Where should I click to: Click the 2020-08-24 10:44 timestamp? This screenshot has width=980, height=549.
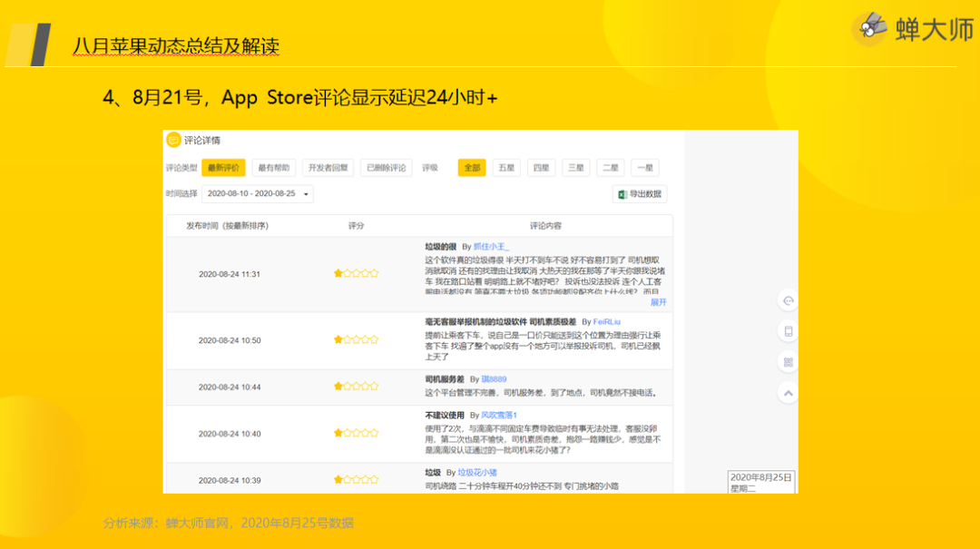pyautogui.click(x=230, y=387)
